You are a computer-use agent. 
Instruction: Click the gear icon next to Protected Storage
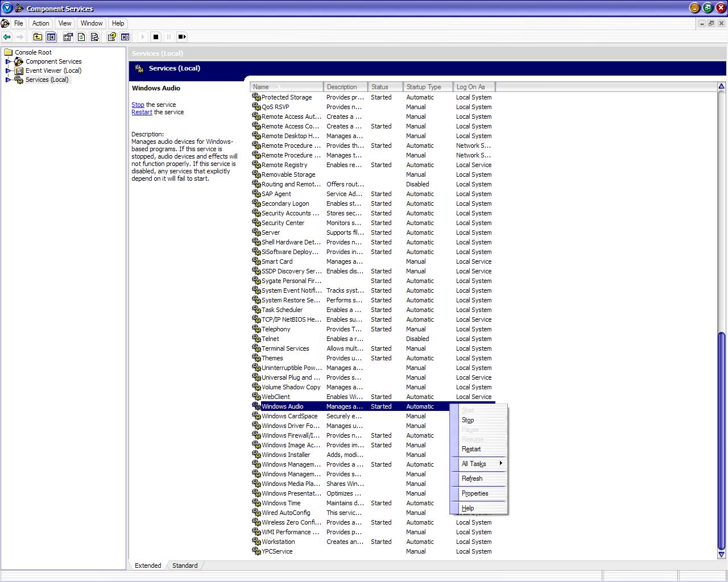pos(257,97)
